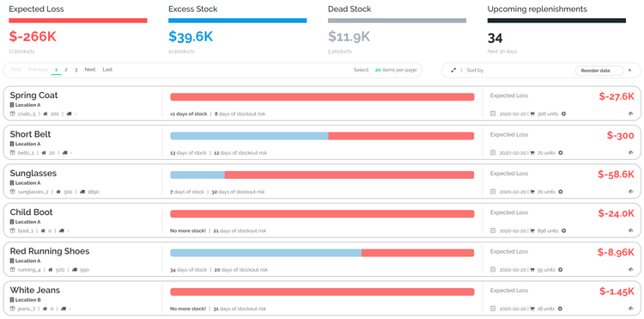Click the calendar icon in White Jeans row
644x319 pixels.
(x=493, y=309)
